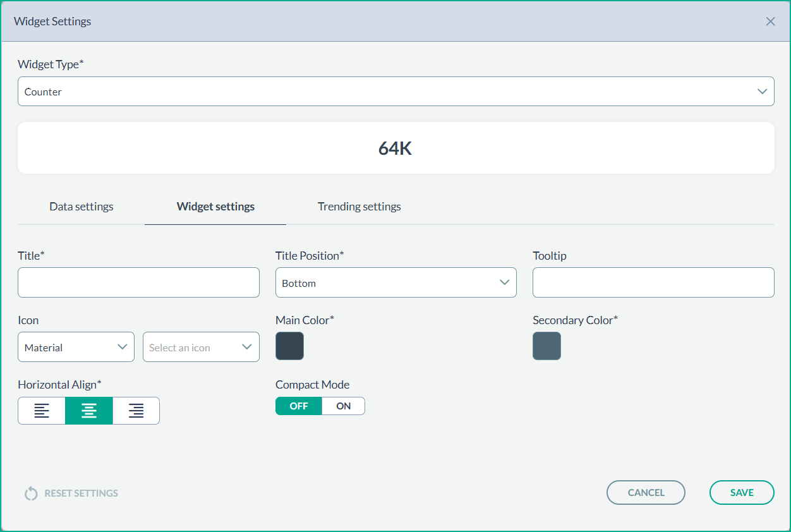Close the Widget Settings dialog
Viewport: 791px width, 532px height.
pyautogui.click(x=770, y=21)
